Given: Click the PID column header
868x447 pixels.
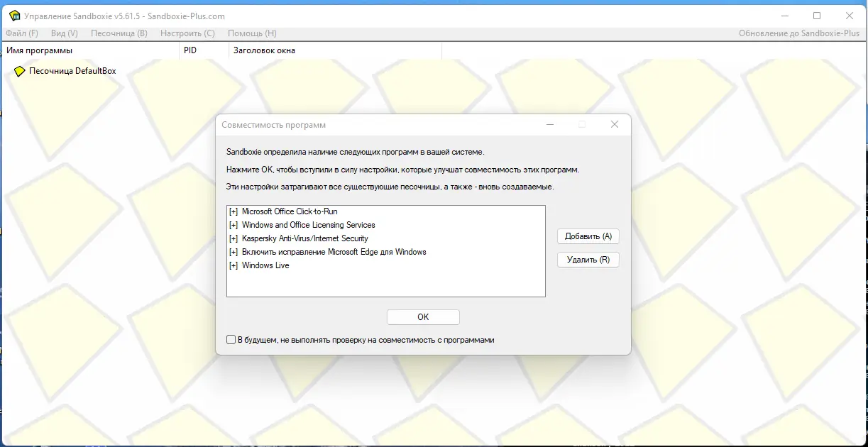Looking at the screenshot, I should (x=204, y=50).
